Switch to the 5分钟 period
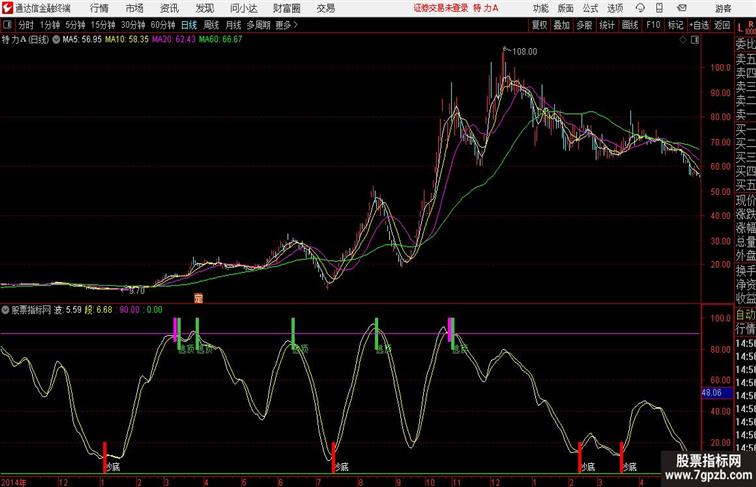Screen dimensions: 756x487 tap(75, 25)
